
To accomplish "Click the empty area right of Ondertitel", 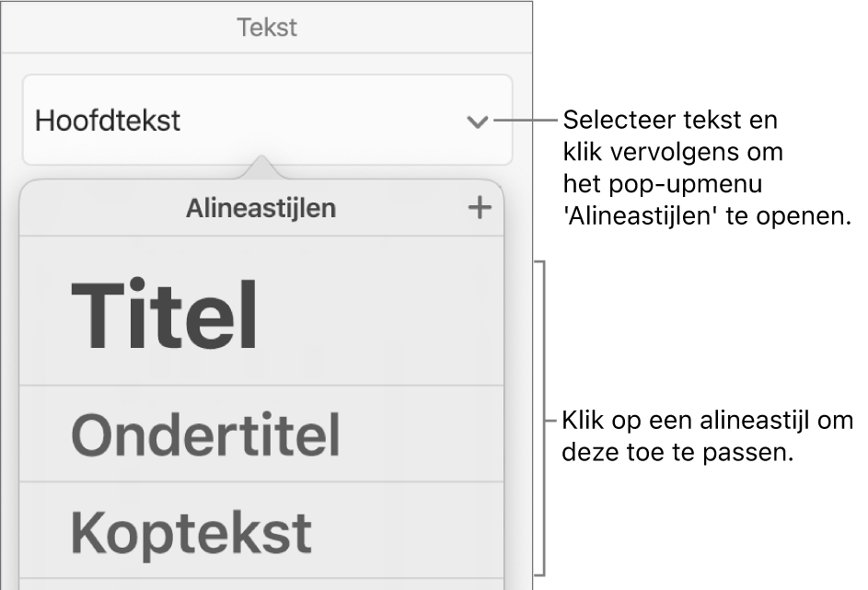I will pyautogui.click(x=423, y=434).
